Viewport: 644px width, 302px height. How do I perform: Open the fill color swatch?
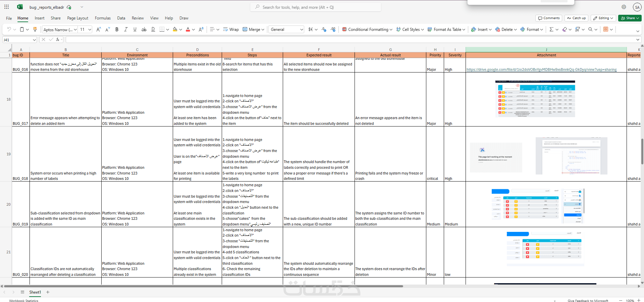[x=175, y=30]
